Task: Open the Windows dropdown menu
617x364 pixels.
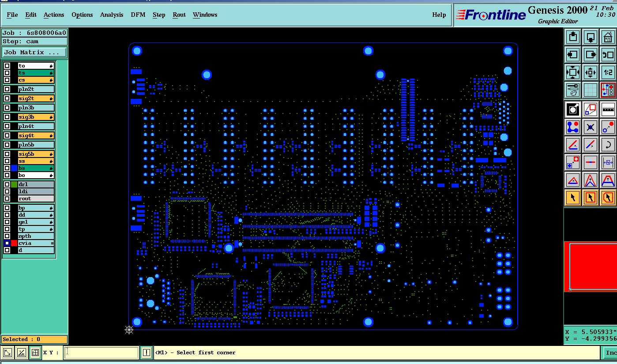Action: click(x=205, y=15)
